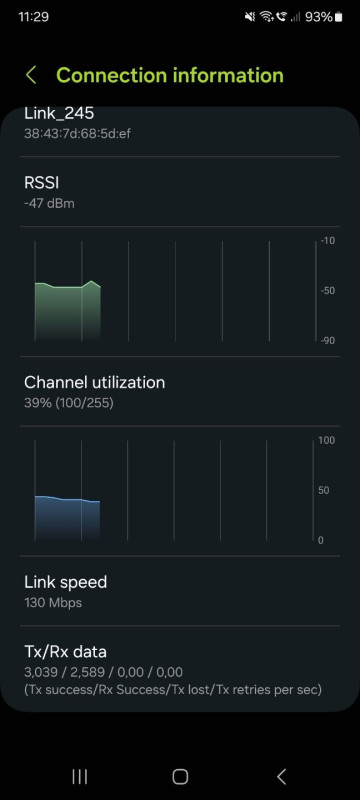Tap the system Back navigation button
The image size is (360, 800).
[x=281, y=777]
